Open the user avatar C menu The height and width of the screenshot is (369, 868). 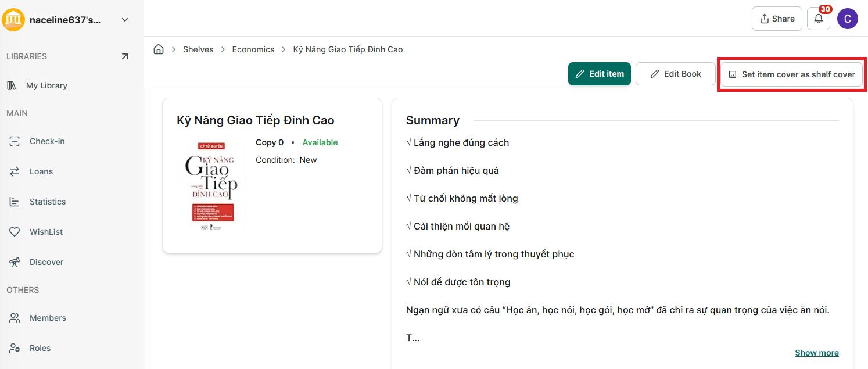[848, 19]
